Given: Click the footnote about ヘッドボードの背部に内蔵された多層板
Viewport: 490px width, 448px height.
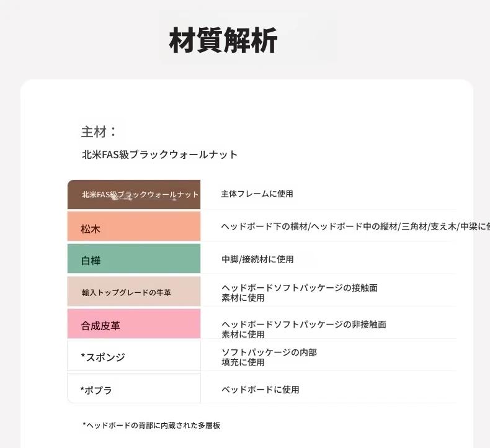Looking at the screenshot, I should (x=151, y=425).
